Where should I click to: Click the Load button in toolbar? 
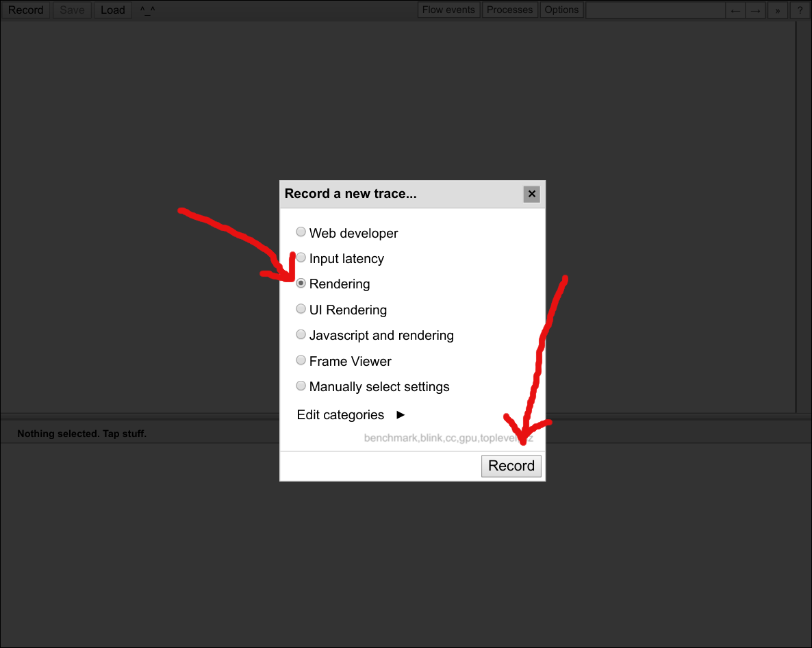coord(113,10)
